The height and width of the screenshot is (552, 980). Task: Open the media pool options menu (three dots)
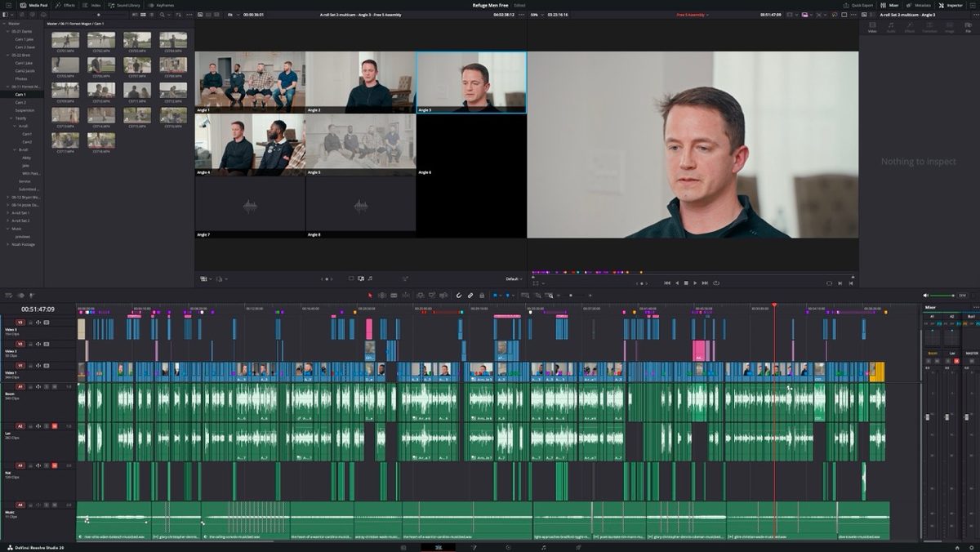189,15
